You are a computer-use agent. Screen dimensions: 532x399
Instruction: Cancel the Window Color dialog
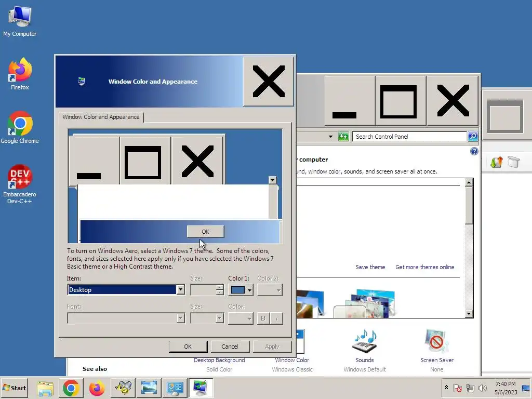tap(230, 347)
